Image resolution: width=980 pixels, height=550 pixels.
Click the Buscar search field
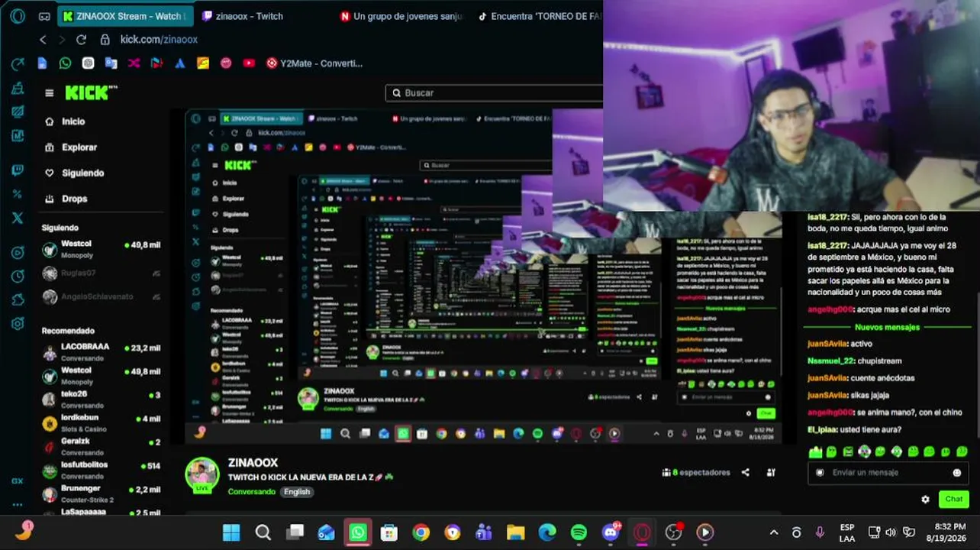[494, 92]
